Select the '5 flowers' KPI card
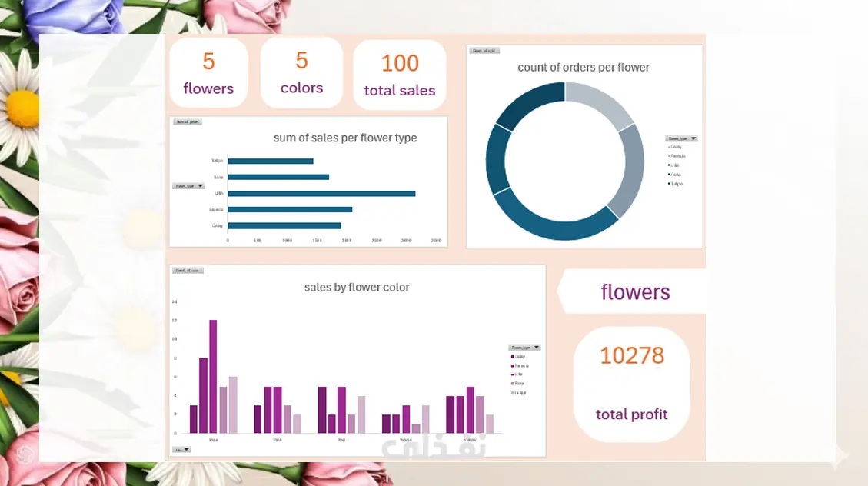Image resolution: width=868 pixels, height=486 pixels. point(208,73)
